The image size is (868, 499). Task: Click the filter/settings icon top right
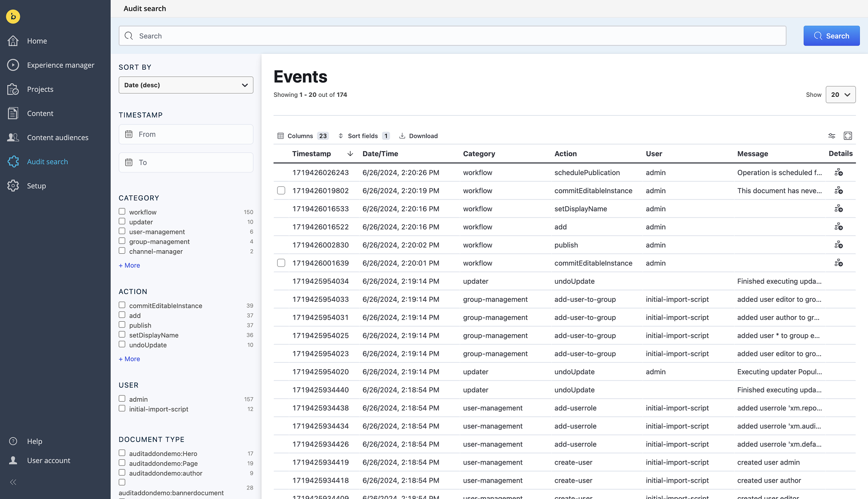[x=832, y=135]
